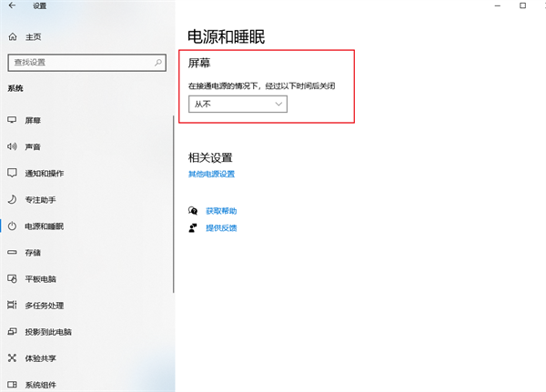Select 通知和操作 in the sidebar
546x392 pixels.
(45, 174)
